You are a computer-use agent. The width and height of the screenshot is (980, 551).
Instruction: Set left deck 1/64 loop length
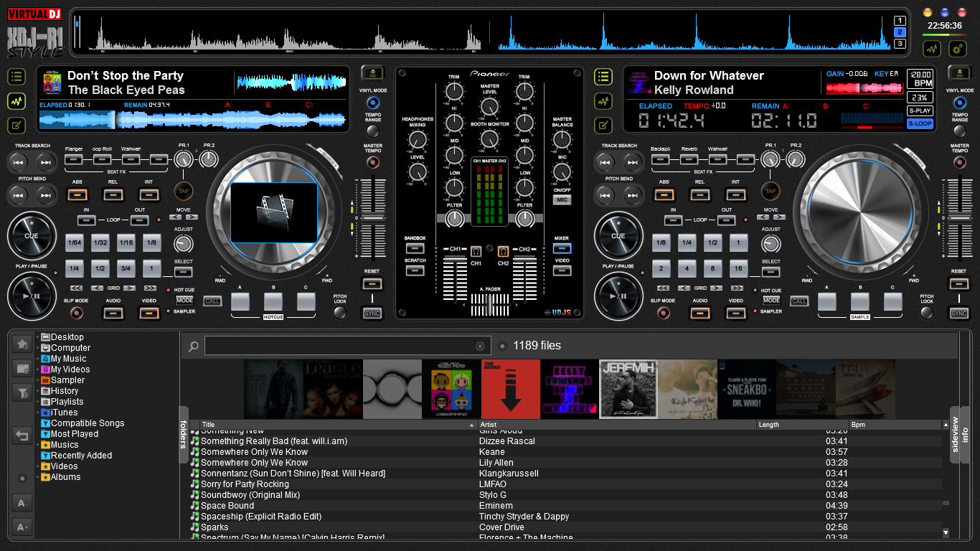click(75, 243)
